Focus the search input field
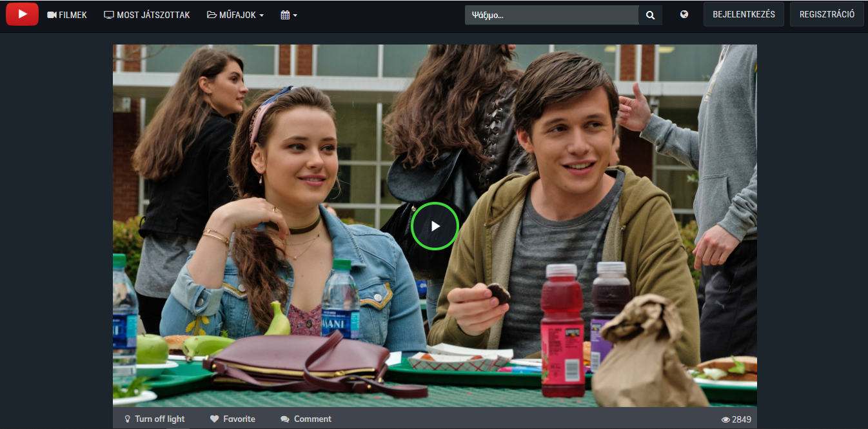868x429 pixels. [x=552, y=15]
